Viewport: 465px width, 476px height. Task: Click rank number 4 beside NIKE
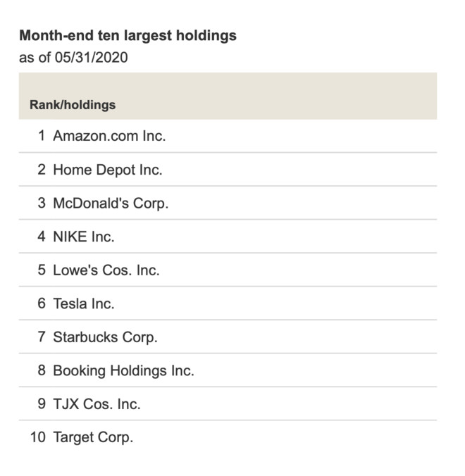[x=42, y=237]
